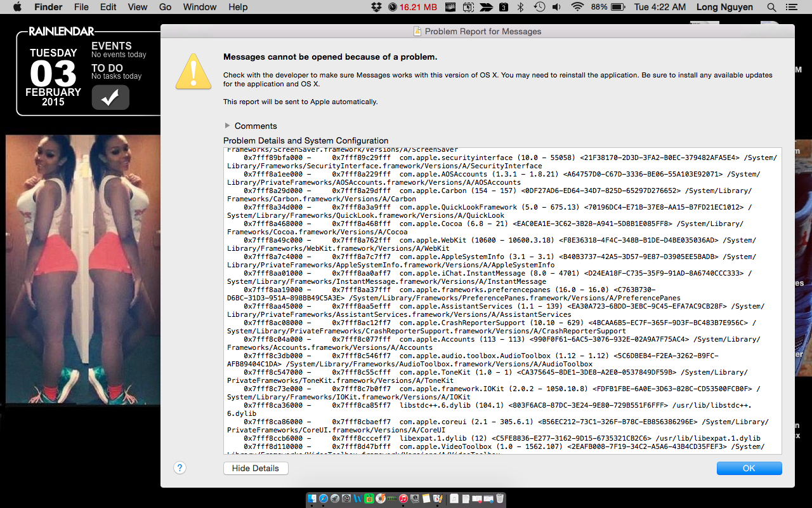Open the Time Machine menu icon

coord(539,7)
